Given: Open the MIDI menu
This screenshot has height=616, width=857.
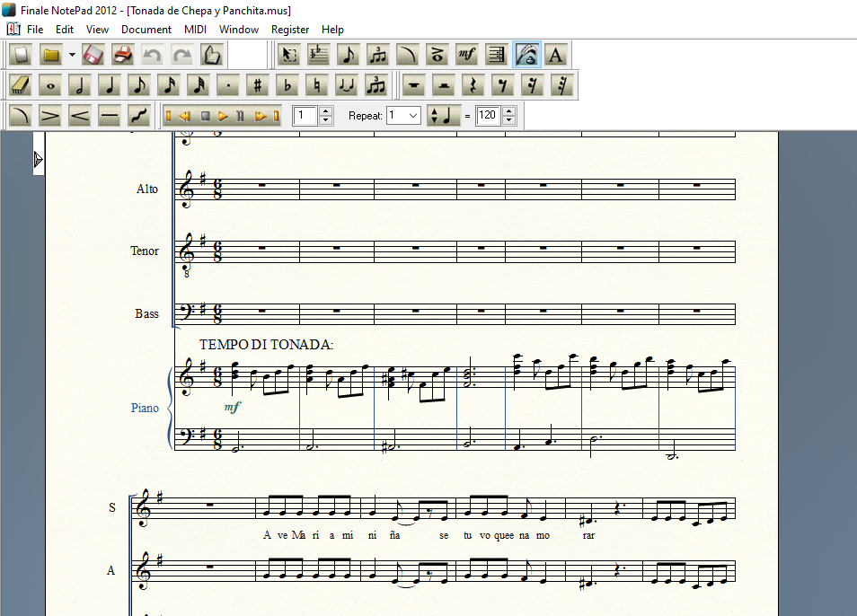Looking at the screenshot, I should click(195, 30).
